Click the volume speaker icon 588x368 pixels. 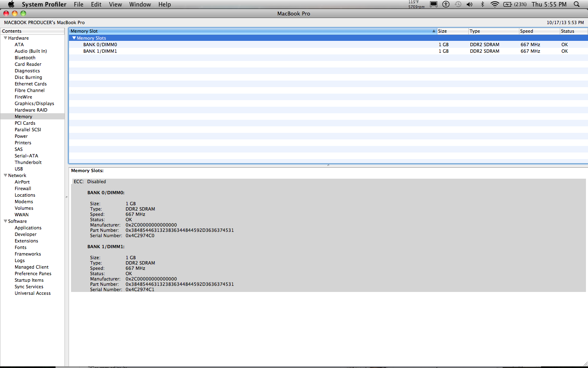[470, 4]
